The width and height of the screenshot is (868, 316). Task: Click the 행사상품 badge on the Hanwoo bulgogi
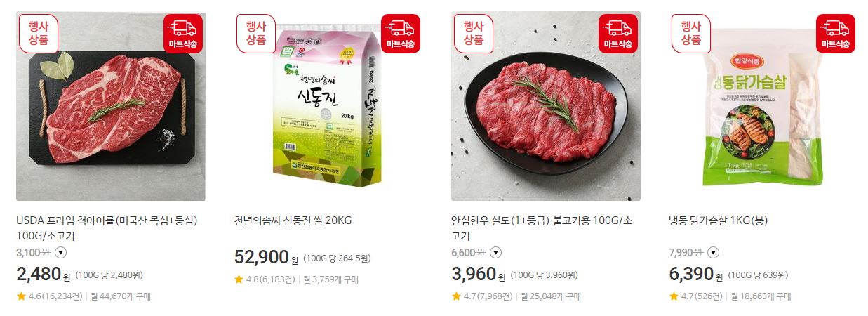coord(474,34)
